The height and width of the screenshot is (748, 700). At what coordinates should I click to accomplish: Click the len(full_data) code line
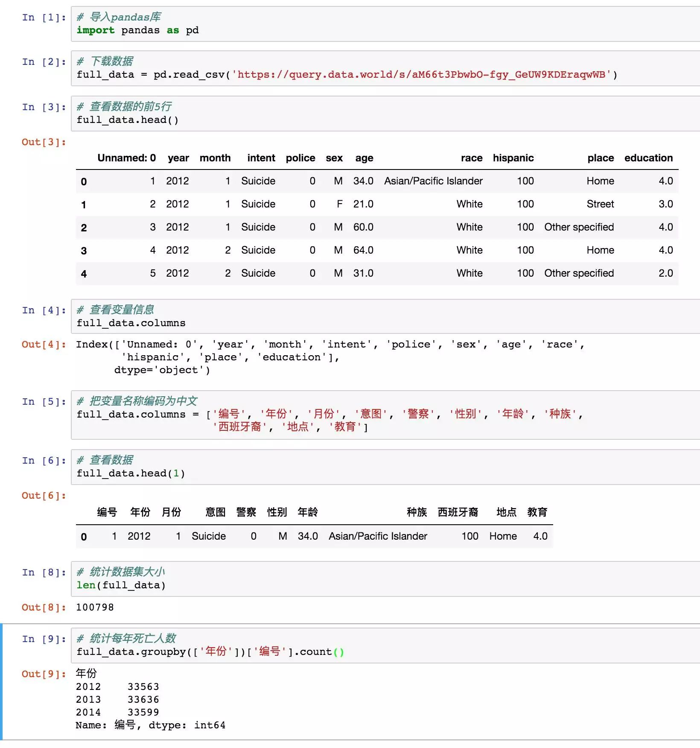121,585
